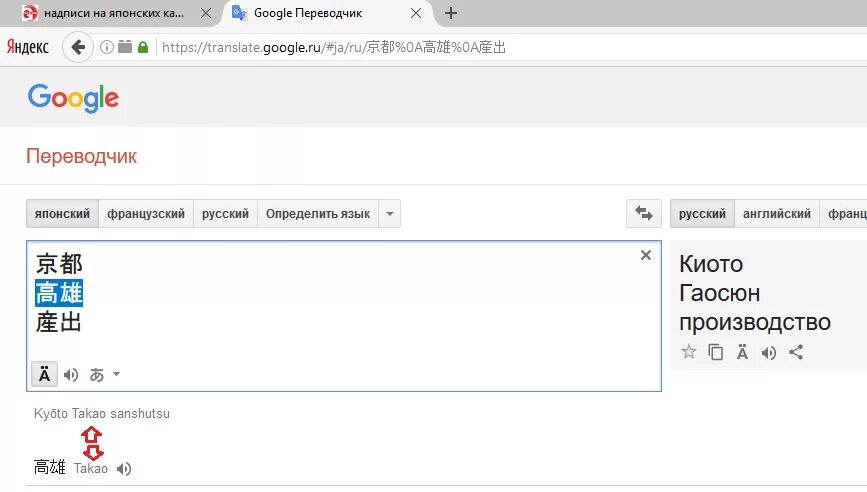Screen dimensions: 867x492
Task: Click the browser back arrow button
Action: 78,47
